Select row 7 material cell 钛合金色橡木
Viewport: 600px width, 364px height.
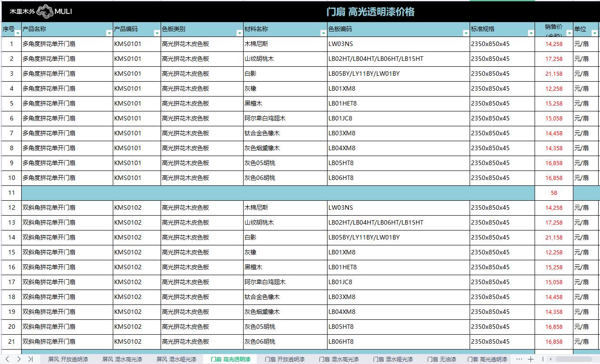pos(285,134)
